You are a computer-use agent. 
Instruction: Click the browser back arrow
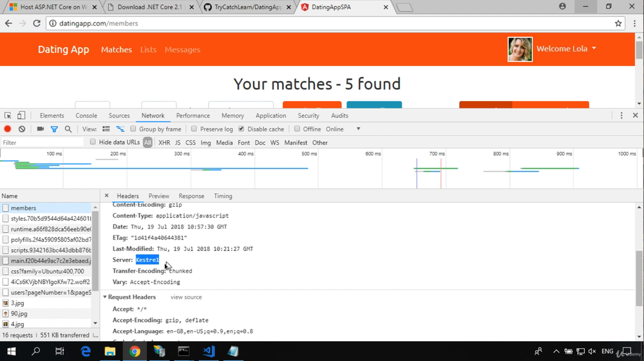(8, 23)
